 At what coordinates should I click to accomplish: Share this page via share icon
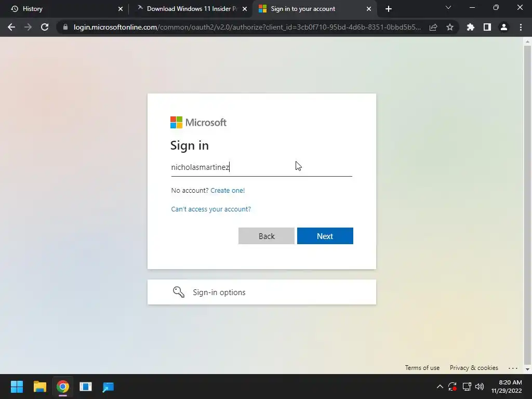click(x=433, y=27)
